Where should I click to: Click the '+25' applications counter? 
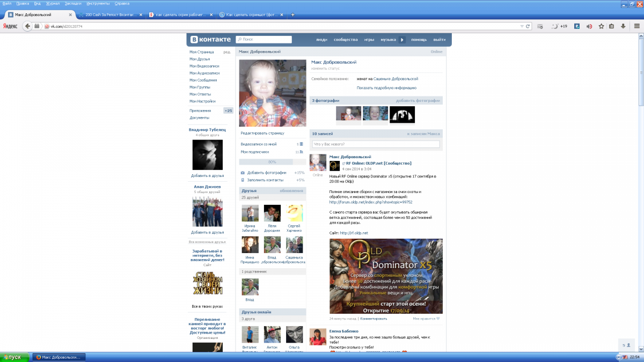pyautogui.click(x=228, y=110)
